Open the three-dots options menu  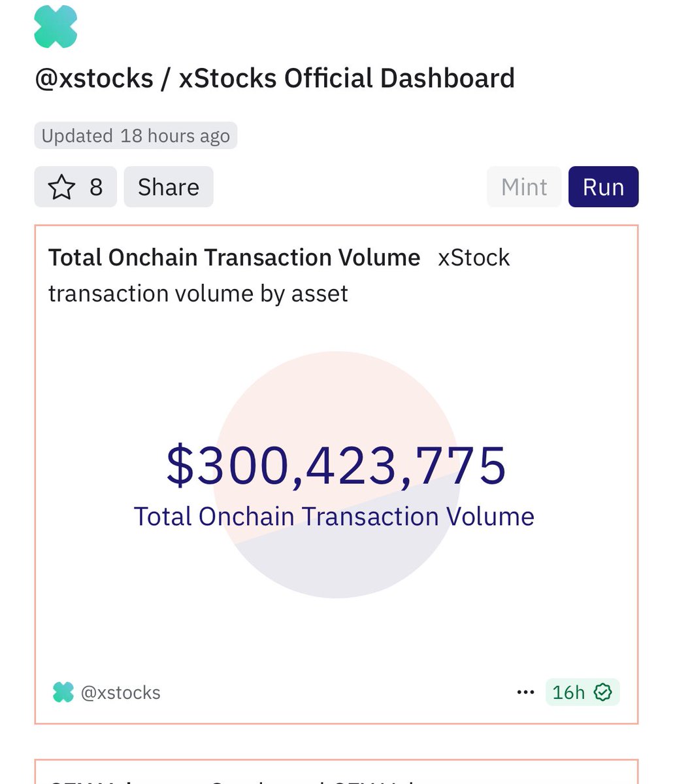click(525, 692)
